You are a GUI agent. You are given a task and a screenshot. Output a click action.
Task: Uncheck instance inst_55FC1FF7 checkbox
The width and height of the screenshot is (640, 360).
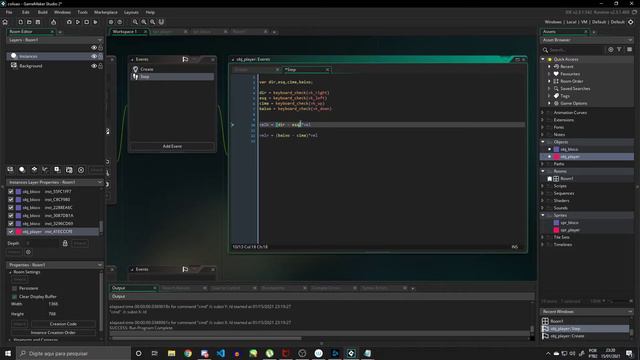point(11,191)
